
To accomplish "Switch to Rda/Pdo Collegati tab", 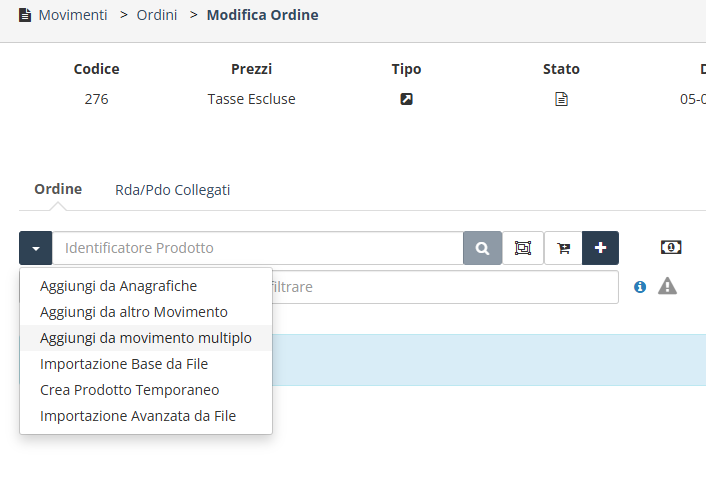I will (172, 190).
